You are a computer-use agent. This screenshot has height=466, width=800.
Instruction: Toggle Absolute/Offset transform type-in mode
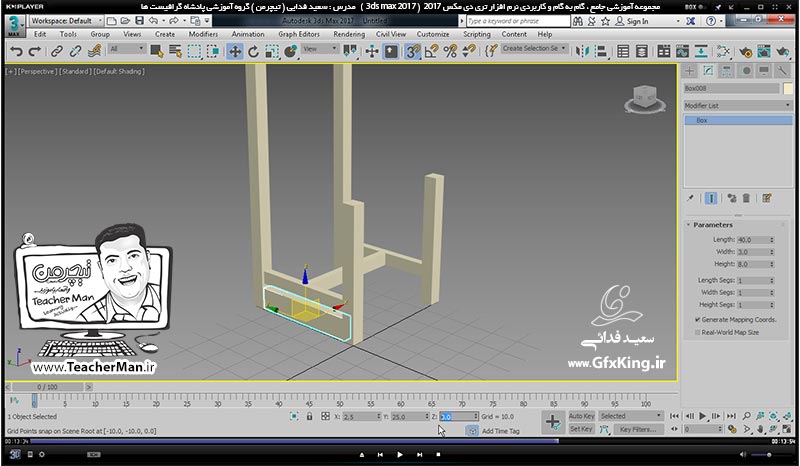coord(326,416)
